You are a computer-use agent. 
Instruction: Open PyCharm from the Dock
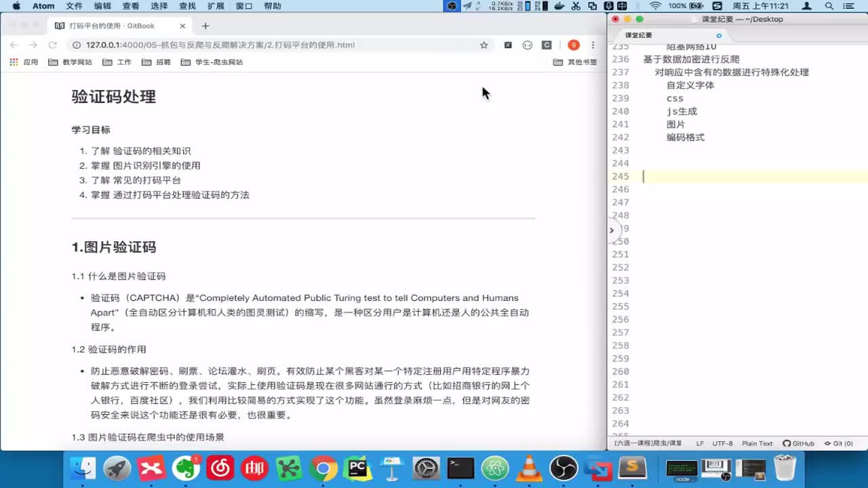click(x=357, y=468)
